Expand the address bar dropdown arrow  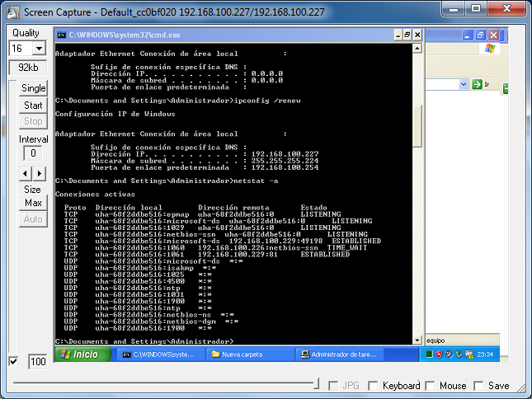point(464,84)
